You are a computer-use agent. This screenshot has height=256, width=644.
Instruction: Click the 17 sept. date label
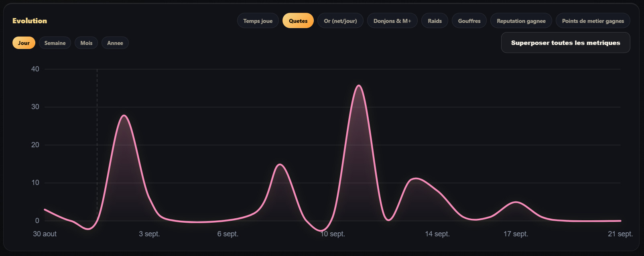pos(516,234)
